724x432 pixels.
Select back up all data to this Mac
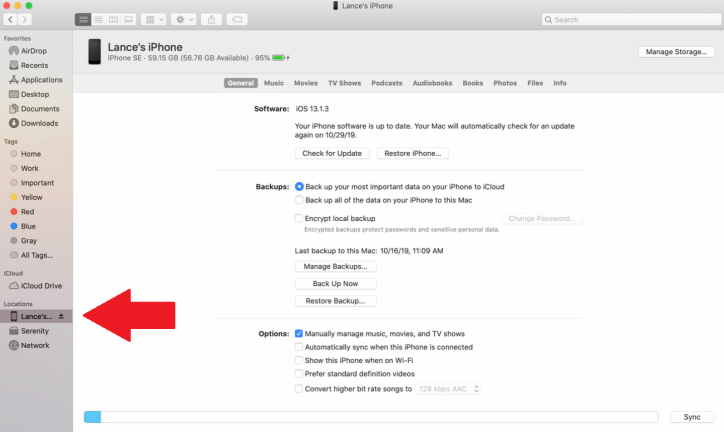pyautogui.click(x=299, y=200)
